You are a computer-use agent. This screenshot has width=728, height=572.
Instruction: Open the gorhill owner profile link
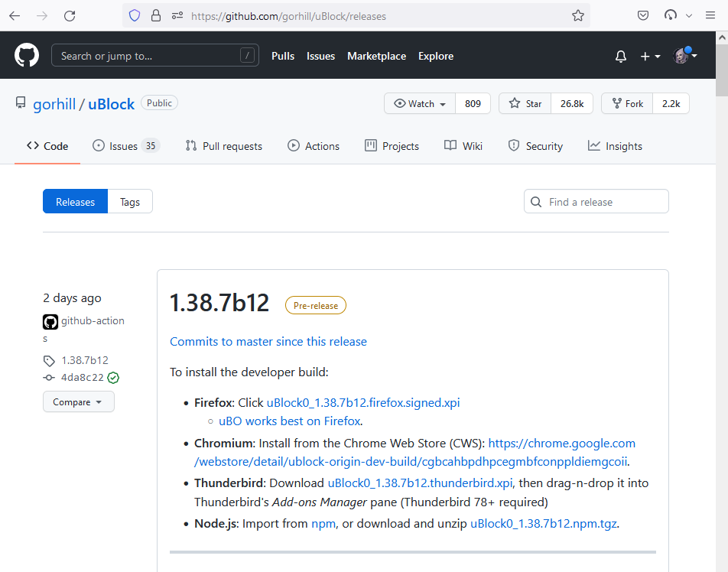pos(54,104)
